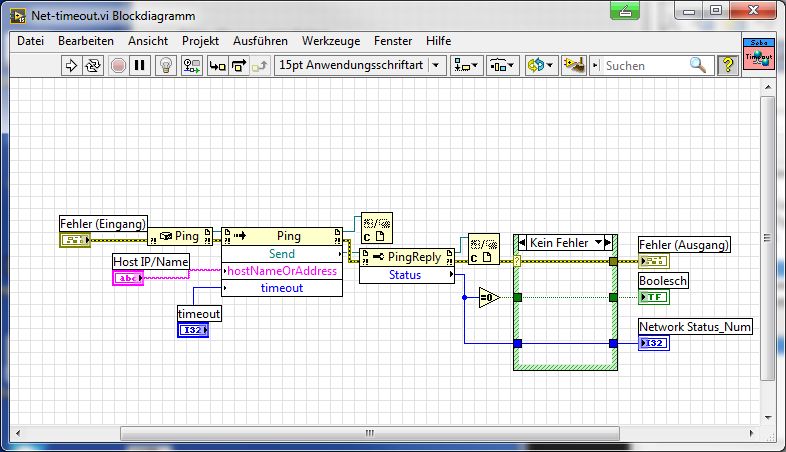The height and width of the screenshot is (452, 786).
Task: Click the Run Continuously button
Action: coord(94,66)
